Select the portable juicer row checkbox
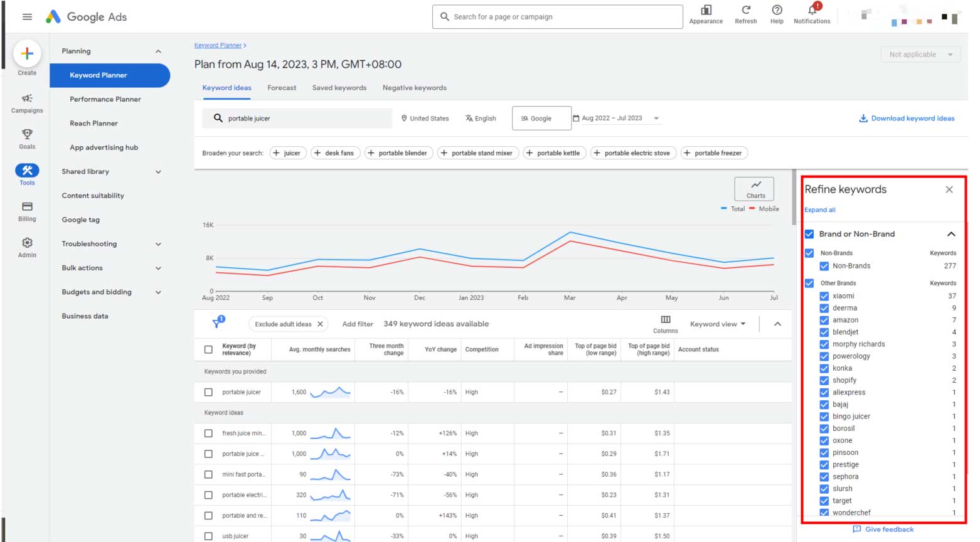The image size is (980, 542). (x=208, y=392)
